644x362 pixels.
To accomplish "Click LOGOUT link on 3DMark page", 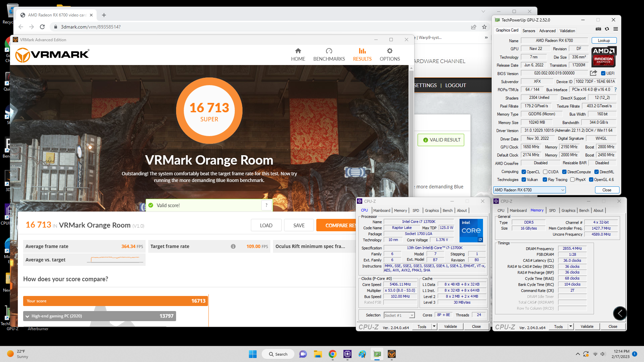I will click(455, 85).
